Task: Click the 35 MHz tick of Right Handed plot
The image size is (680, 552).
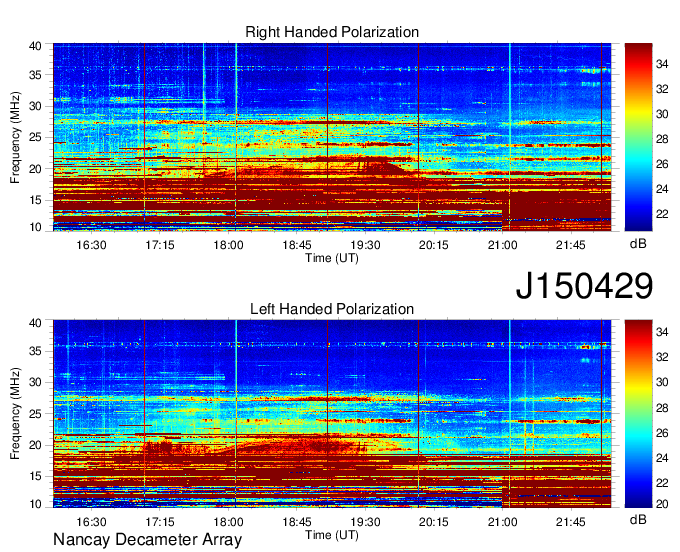Action: point(35,75)
